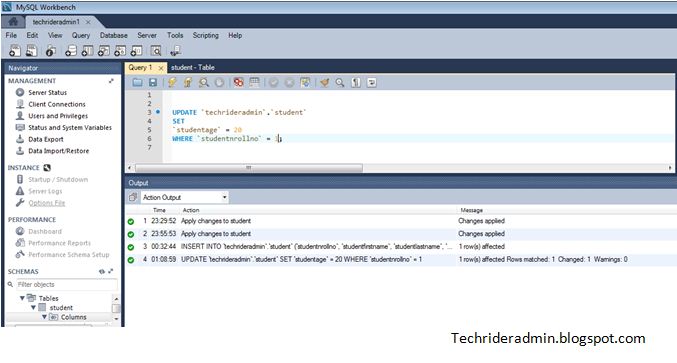677x363 pixels.
Task: Run EXPLAIN on the current statement icon
Action: [x=203, y=82]
